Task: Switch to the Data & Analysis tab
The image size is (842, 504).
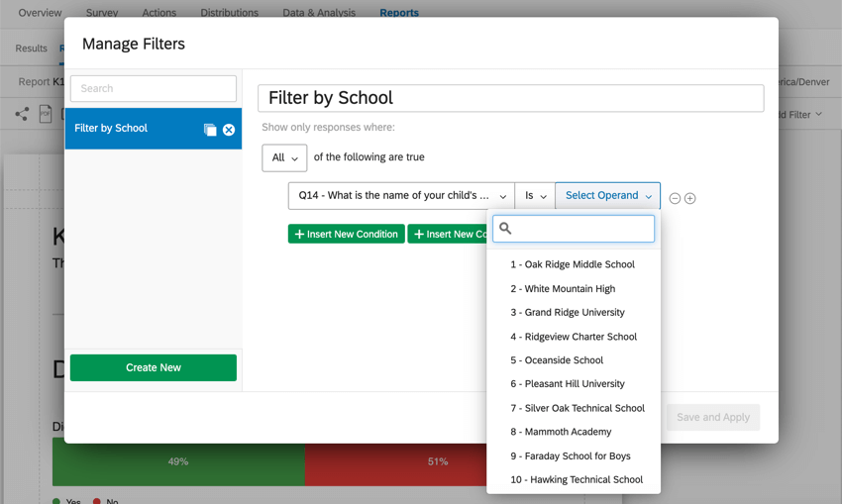Action: tap(319, 12)
